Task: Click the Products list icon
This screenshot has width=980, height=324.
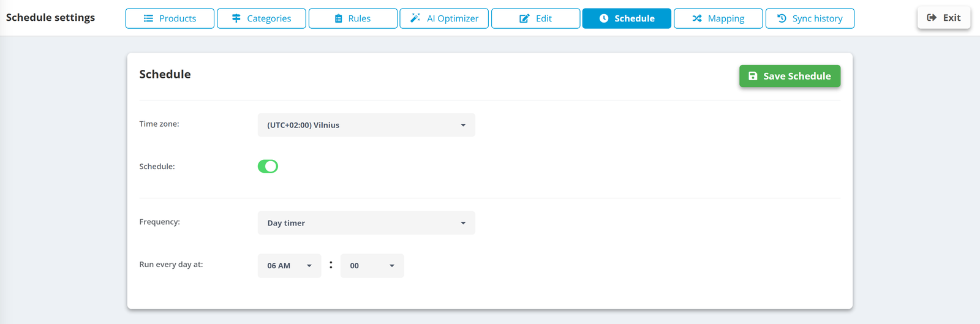Action: [148, 18]
